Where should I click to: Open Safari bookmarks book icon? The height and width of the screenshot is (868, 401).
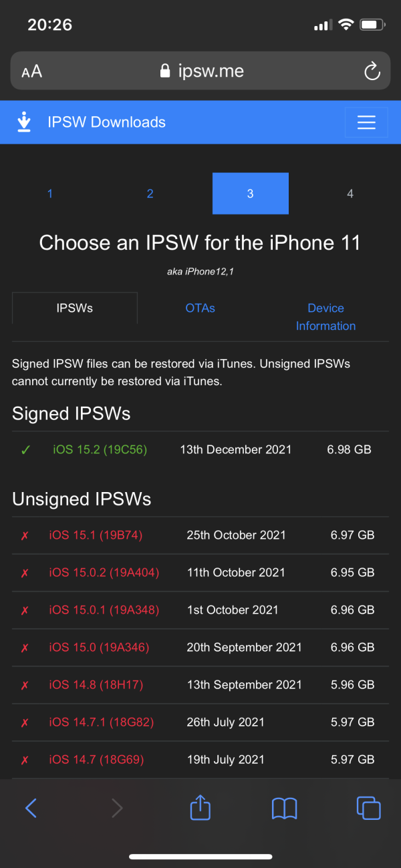tap(284, 809)
